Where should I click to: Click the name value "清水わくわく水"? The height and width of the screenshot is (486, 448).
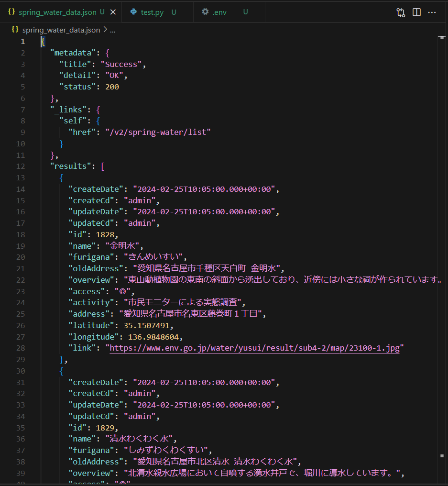pyautogui.click(x=139, y=439)
